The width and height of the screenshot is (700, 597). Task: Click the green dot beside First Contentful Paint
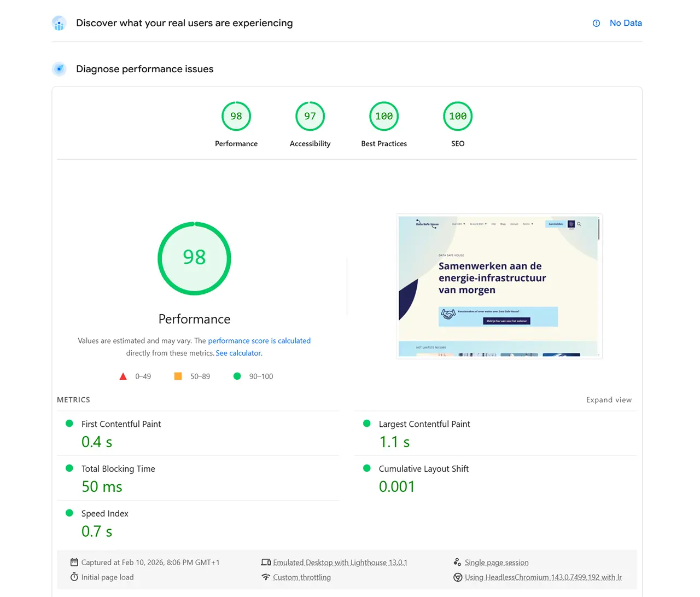(69, 423)
